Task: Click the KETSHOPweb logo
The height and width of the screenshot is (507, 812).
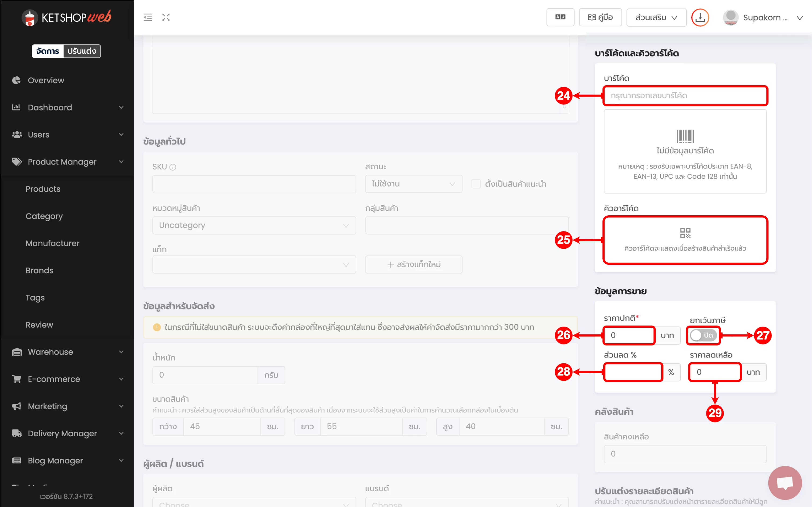Action: tap(66, 17)
